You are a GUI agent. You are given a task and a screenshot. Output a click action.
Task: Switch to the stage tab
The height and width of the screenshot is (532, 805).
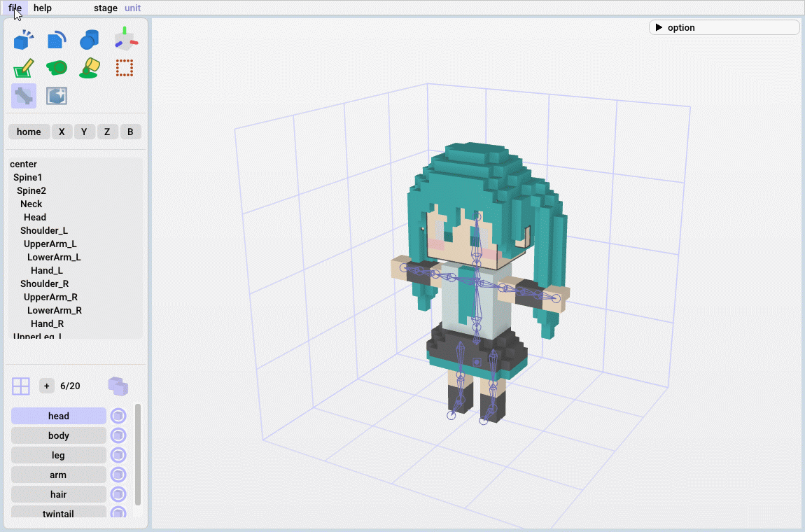click(x=106, y=8)
